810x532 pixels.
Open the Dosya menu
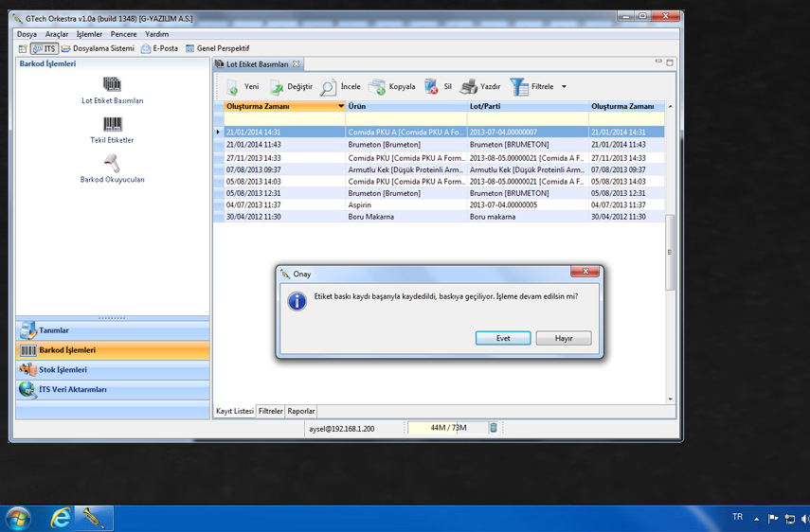click(x=27, y=34)
